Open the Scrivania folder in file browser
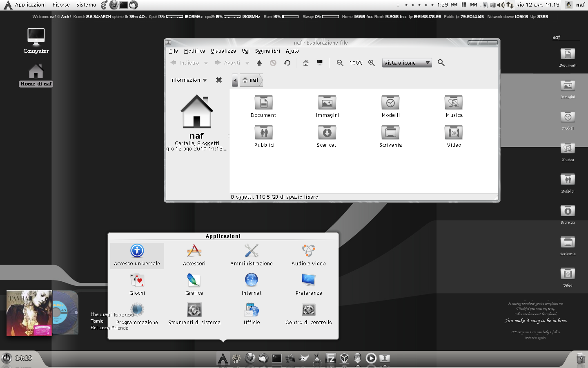 pos(390,136)
